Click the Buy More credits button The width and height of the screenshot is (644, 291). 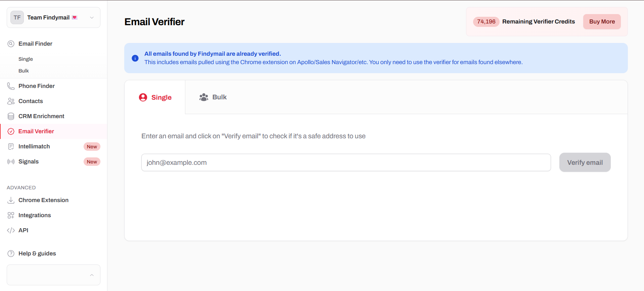(x=602, y=21)
